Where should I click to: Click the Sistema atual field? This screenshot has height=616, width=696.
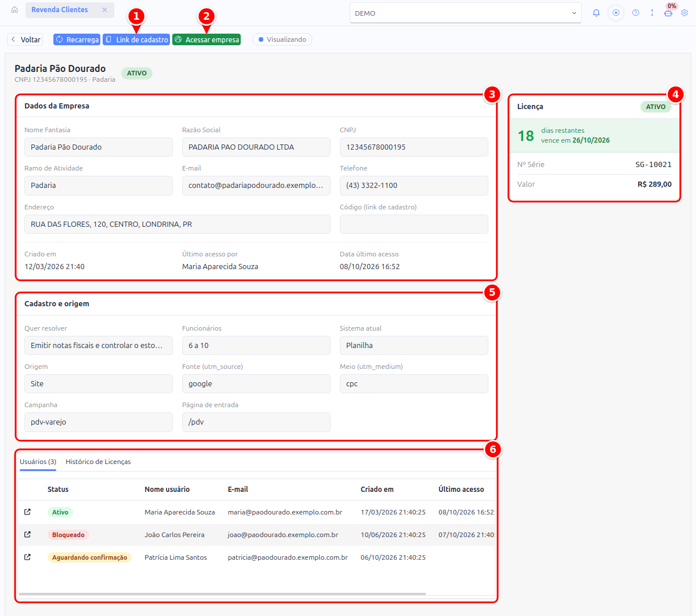pyautogui.click(x=414, y=345)
